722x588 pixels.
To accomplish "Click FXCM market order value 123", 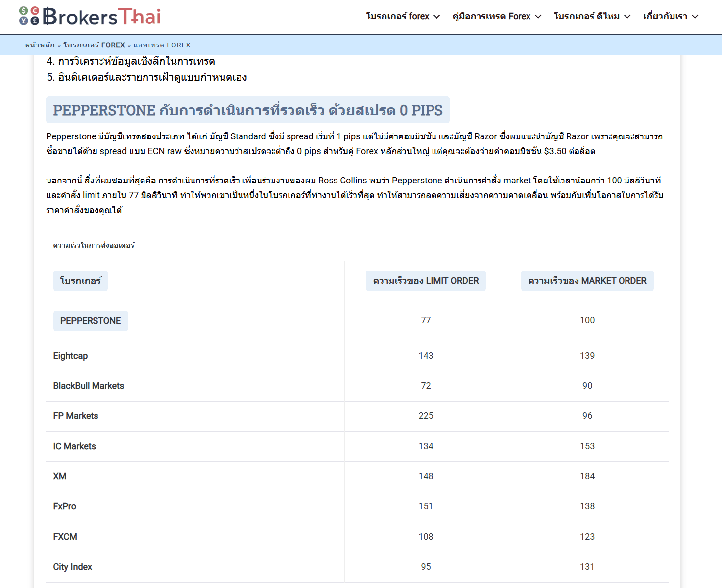I will click(587, 537).
